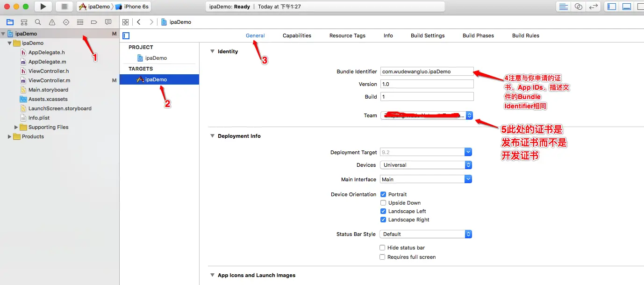Image resolution: width=644 pixels, height=285 pixels.
Task: Click the Bundle Identifier field
Action: click(427, 71)
